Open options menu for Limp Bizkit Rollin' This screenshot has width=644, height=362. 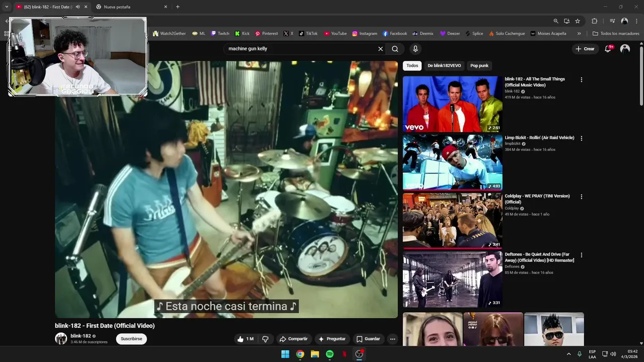pos(581,138)
